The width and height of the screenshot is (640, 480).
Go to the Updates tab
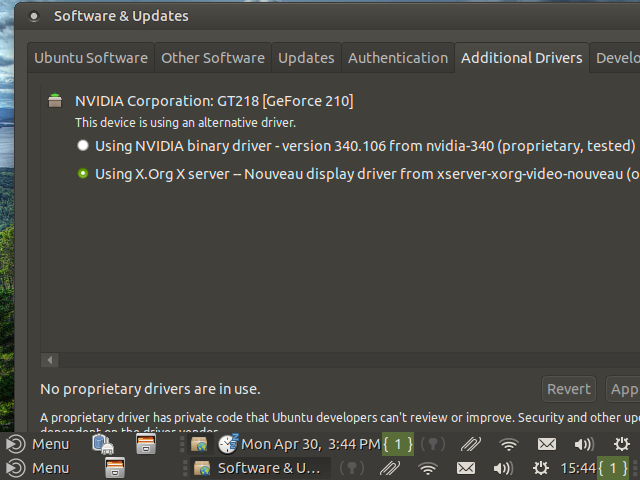pos(306,58)
